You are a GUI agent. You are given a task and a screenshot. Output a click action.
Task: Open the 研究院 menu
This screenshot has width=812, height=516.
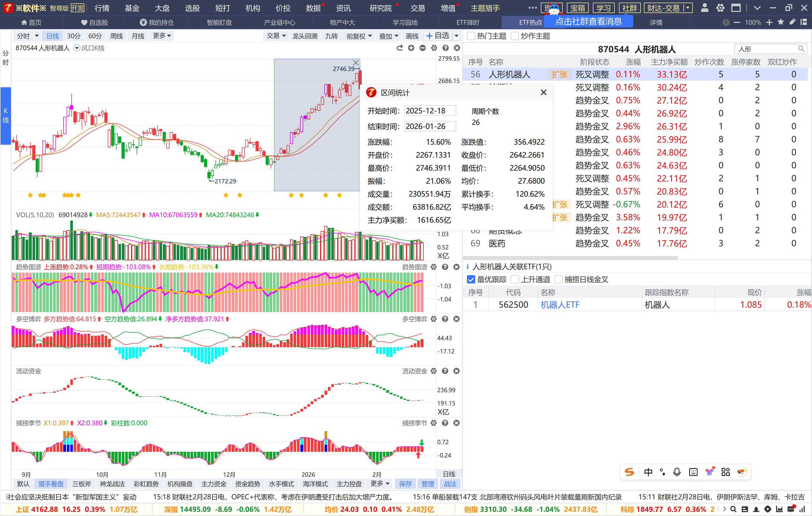click(x=380, y=8)
